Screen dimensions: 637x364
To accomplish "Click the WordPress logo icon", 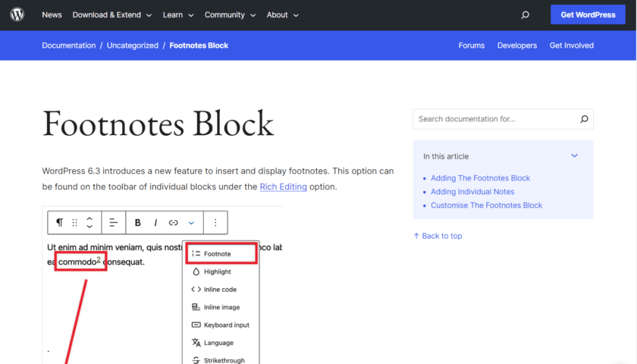I will click(x=17, y=14).
